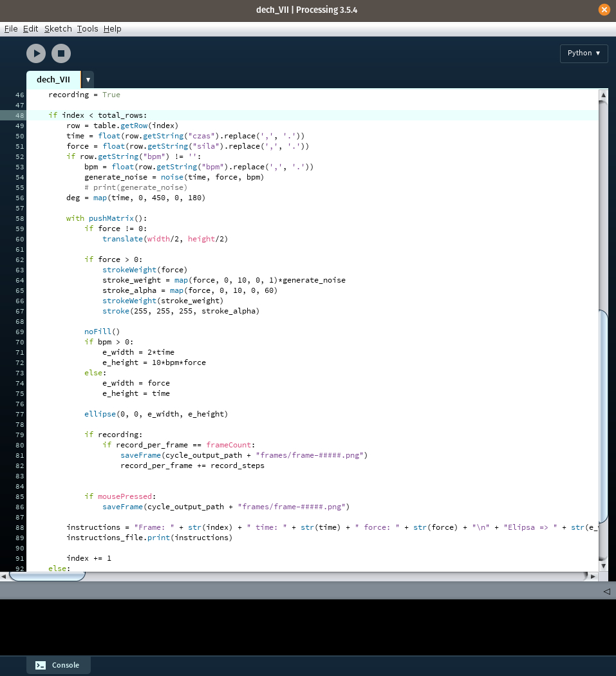Stop the running sketch

(61, 53)
